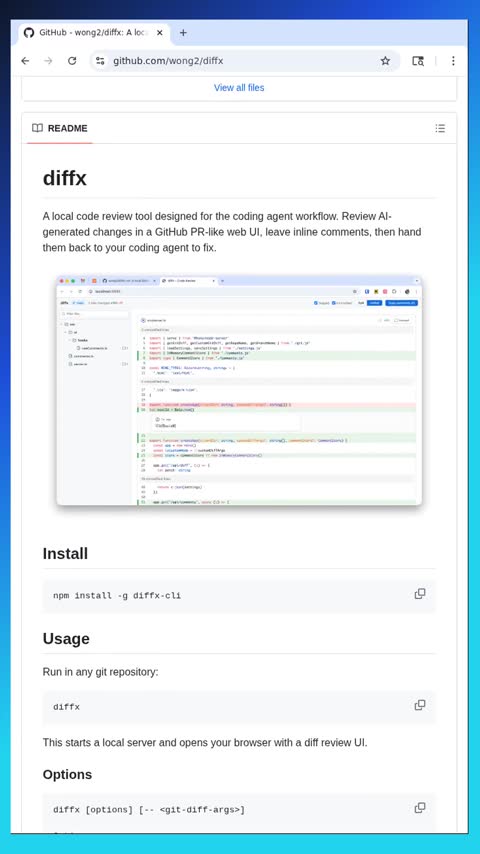Image resolution: width=480 pixels, height=854 pixels.
Task: View site information icon in address bar
Action: click(100, 61)
